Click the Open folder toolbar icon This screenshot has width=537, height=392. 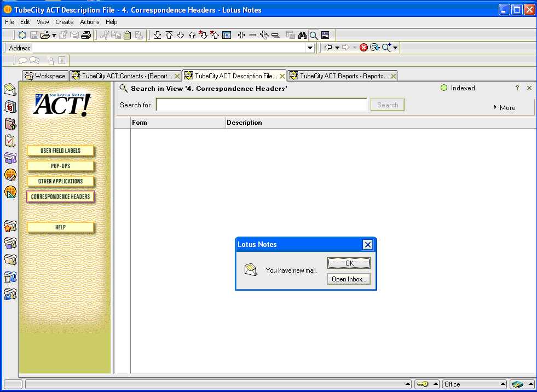point(45,35)
